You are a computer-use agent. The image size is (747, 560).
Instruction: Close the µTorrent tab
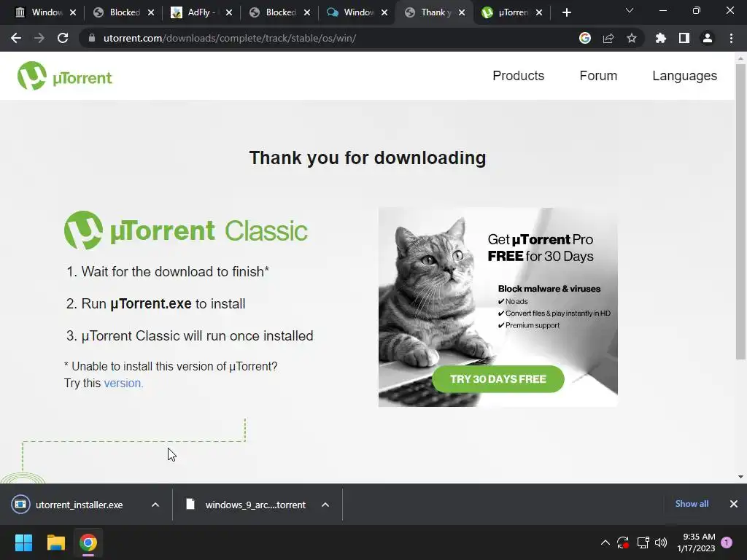coord(539,12)
